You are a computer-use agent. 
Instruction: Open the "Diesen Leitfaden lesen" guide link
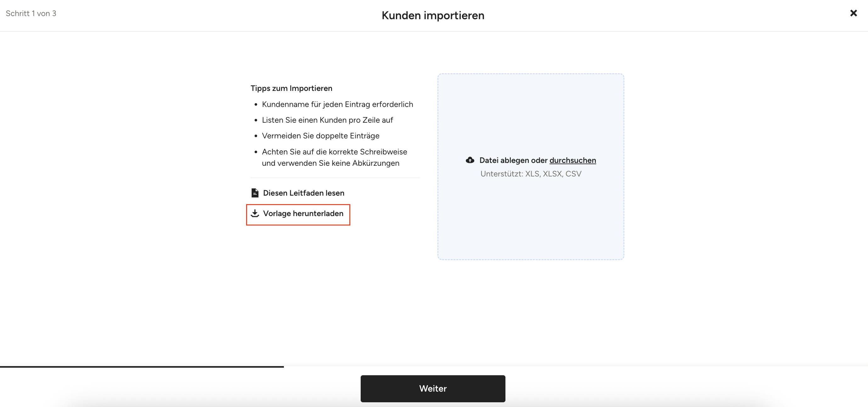pos(303,193)
